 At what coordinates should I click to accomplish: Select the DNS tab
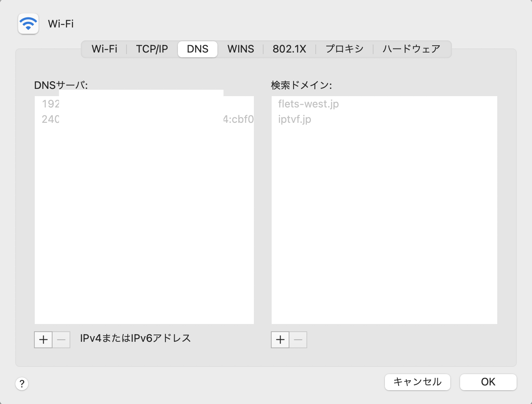[x=198, y=49]
